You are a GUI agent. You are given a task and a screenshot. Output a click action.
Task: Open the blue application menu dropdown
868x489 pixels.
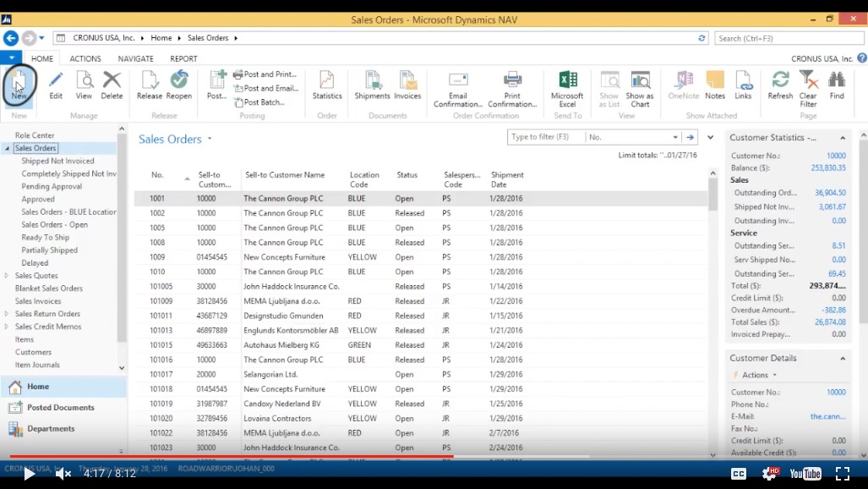(x=11, y=58)
